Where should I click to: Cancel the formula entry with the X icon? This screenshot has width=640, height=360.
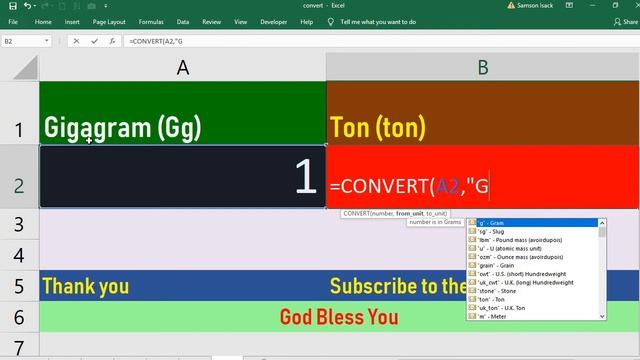[76, 41]
